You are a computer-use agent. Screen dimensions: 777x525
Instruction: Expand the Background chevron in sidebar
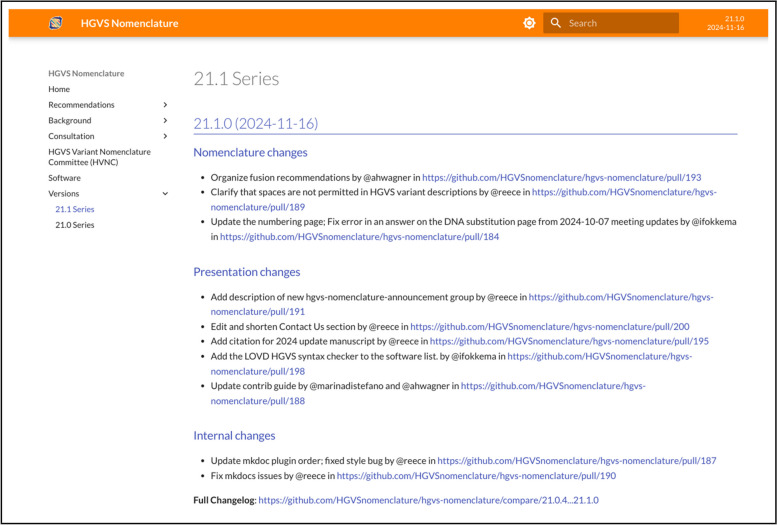pyautogui.click(x=165, y=121)
